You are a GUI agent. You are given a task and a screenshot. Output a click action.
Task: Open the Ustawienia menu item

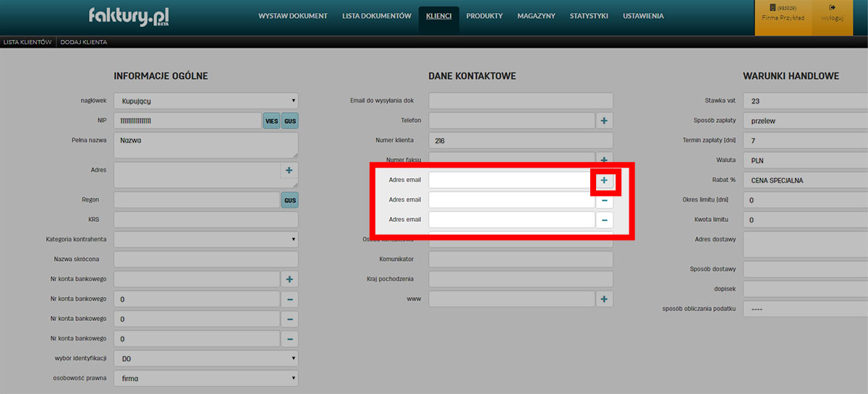(642, 16)
